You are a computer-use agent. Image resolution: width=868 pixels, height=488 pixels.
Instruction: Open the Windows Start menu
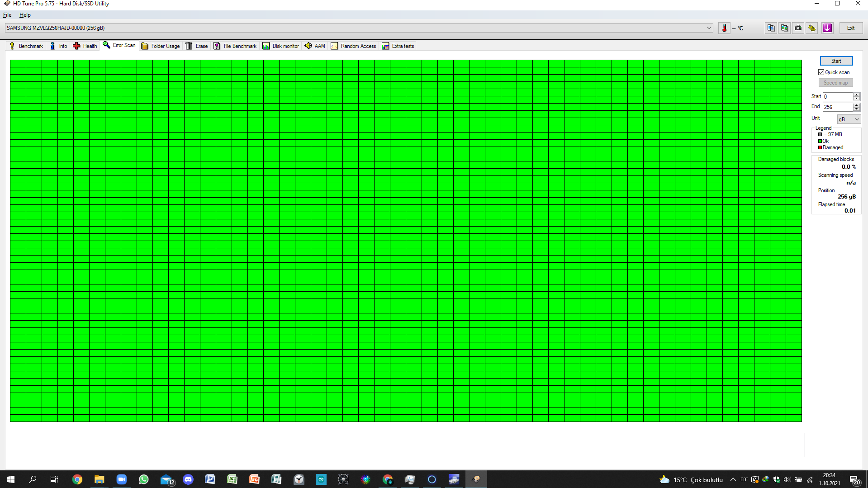[x=11, y=479]
